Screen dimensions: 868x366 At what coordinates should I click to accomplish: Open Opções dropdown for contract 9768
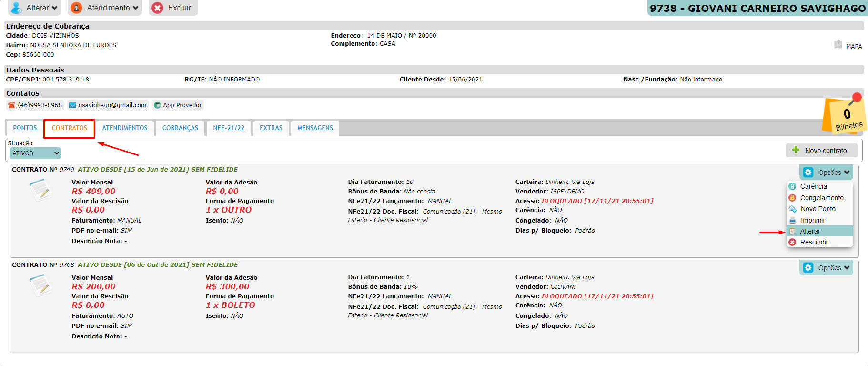826,268
